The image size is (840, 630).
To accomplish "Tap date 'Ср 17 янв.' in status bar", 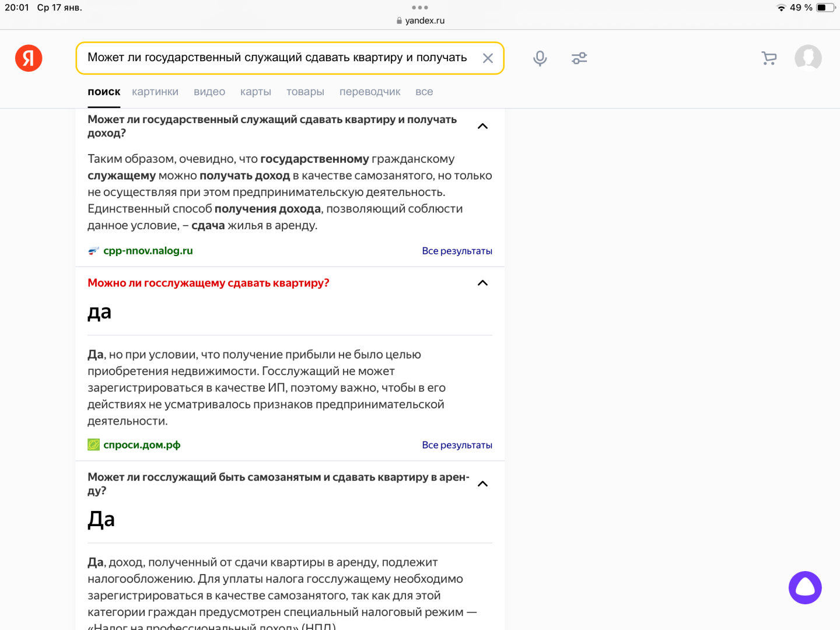I will coord(60,8).
